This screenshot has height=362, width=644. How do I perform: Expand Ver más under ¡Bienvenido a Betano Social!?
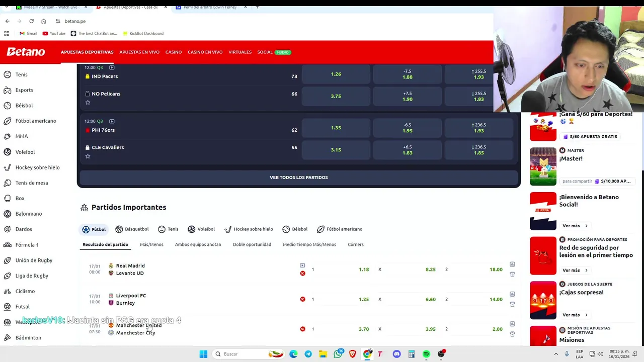[x=575, y=226]
